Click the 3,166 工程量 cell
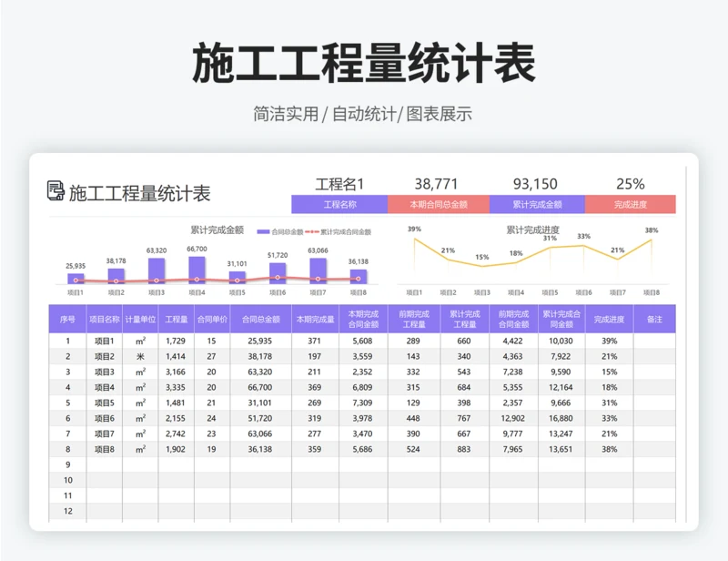Viewport: 728px width, 561px height. pyautogui.click(x=176, y=372)
